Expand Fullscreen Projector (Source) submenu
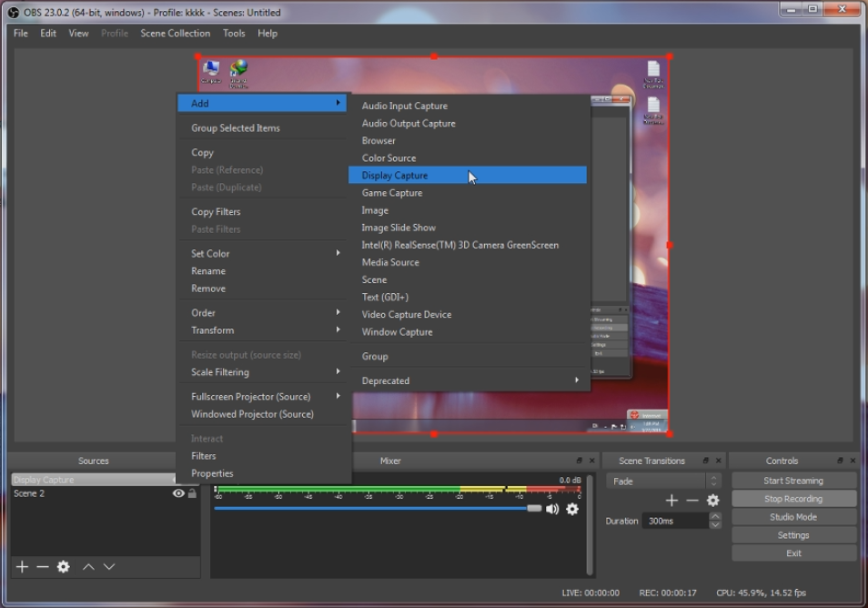868x608 pixels. tap(338, 396)
